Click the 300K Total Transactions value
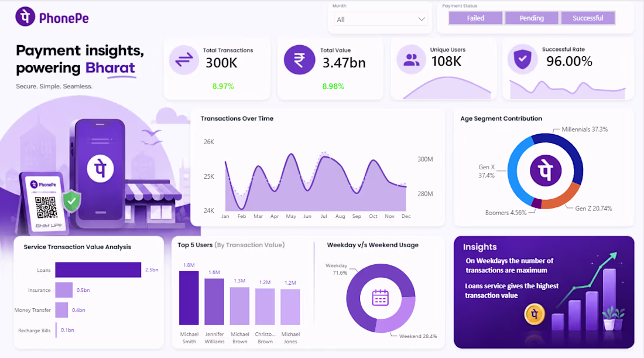The width and height of the screenshot is (644, 358). (221, 63)
